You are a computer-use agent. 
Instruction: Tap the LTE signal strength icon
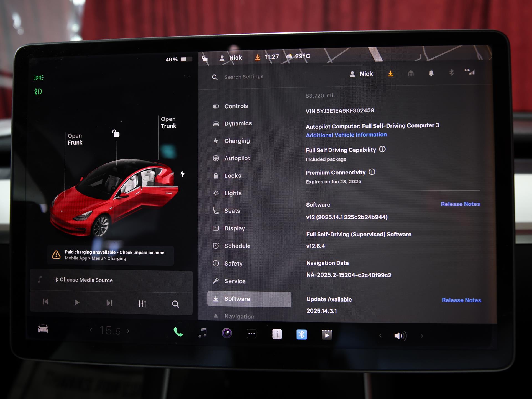(x=470, y=72)
